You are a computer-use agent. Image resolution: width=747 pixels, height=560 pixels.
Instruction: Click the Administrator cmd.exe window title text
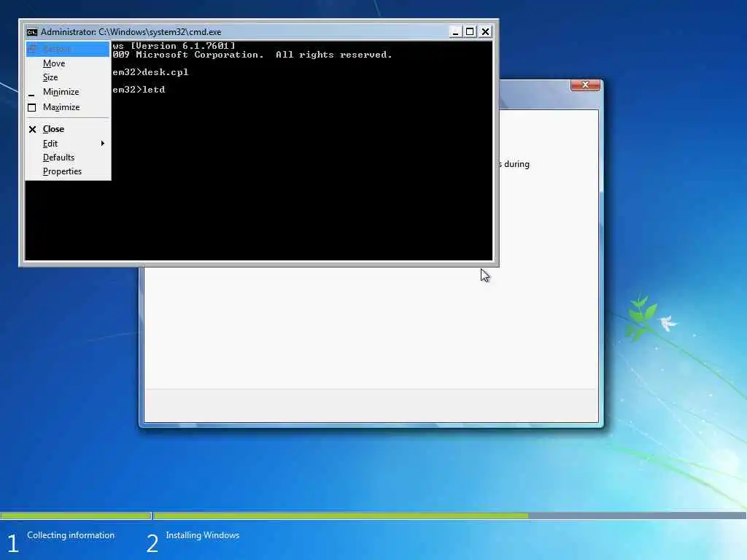[x=131, y=32]
